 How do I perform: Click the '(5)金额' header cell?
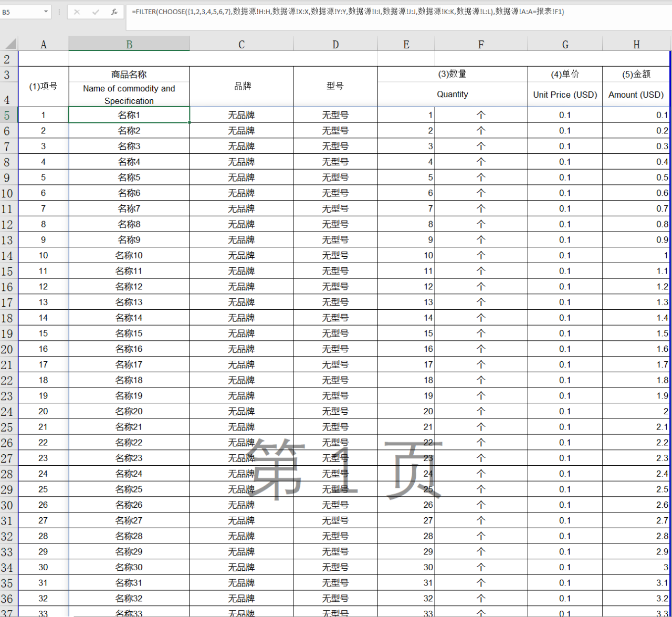coord(636,74)
